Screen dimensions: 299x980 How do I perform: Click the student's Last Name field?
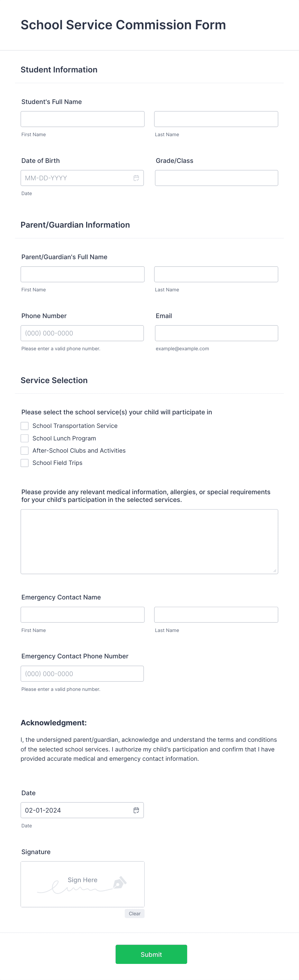point(216,119)
